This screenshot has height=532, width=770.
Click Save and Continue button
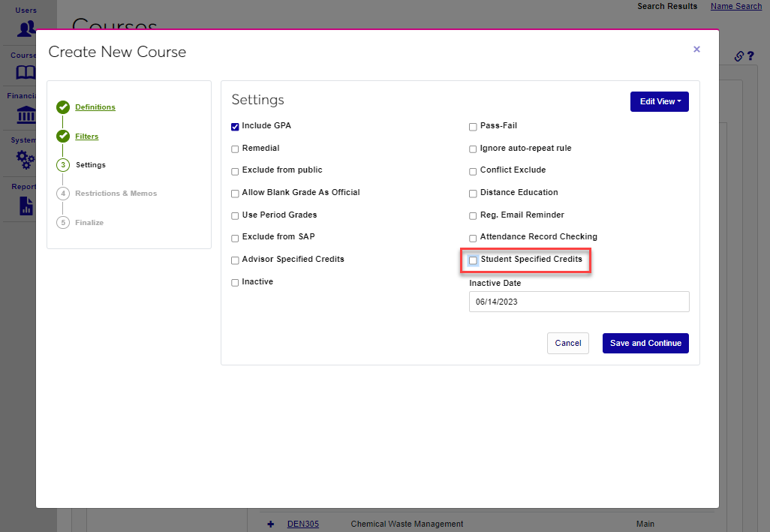pos(645,343)
